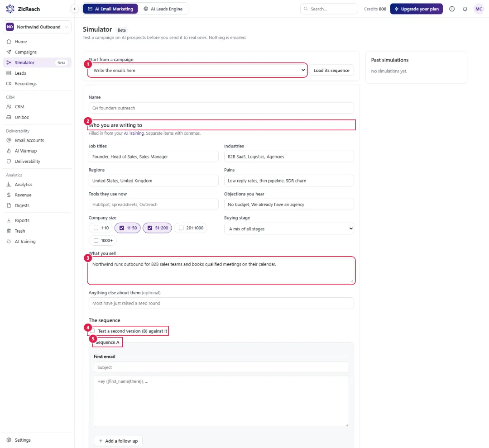This screenshot has height=448, width=489.
Task: Open Settings in the sidebar
Action: pyautogui.click(x=37, y=440)
